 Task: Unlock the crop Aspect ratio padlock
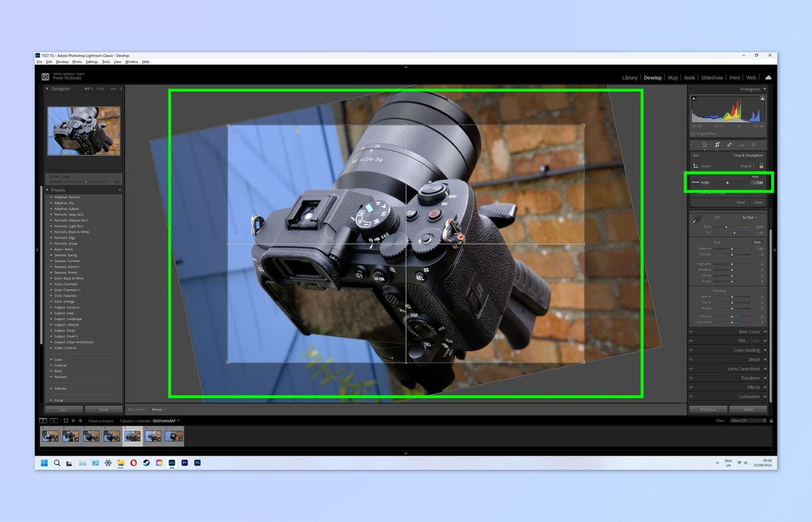click(761, 167)
